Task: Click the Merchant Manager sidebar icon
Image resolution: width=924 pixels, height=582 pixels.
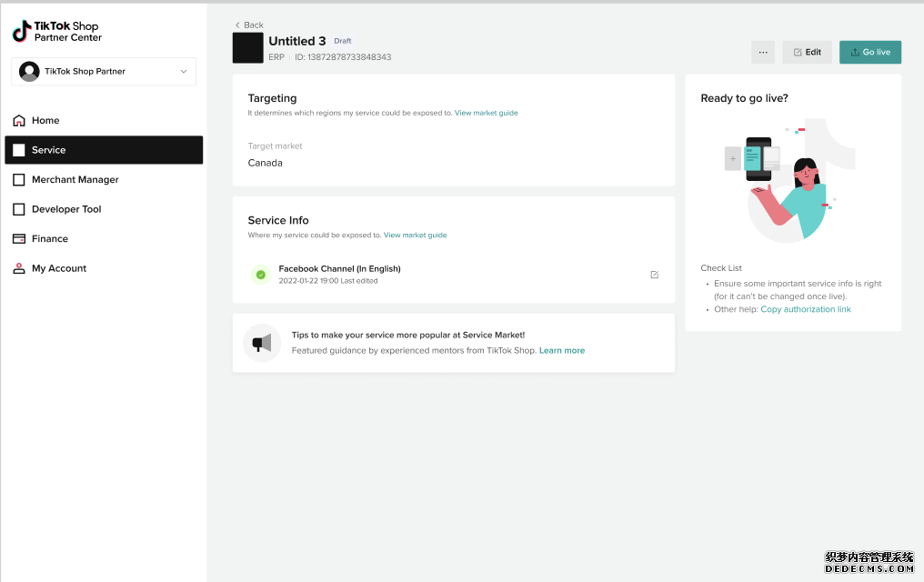Action: click(19, 180)
